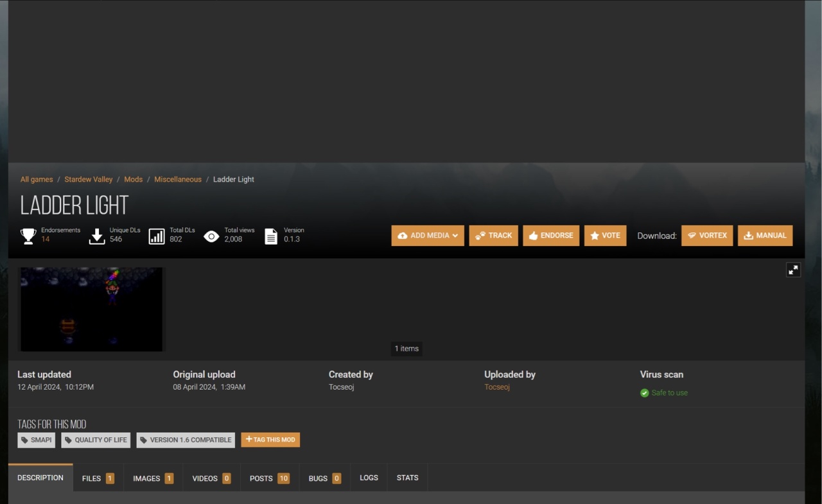Screen dimensions: 822x504
Task: Click the green virus scan checkmark icon
Action: [x=645, y=393]
